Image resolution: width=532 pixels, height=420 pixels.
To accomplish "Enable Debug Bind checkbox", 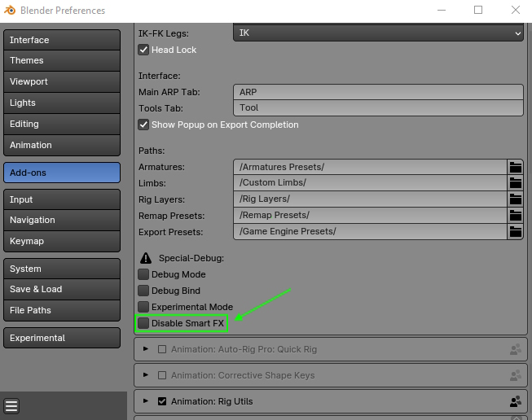I will click(143, 291).
